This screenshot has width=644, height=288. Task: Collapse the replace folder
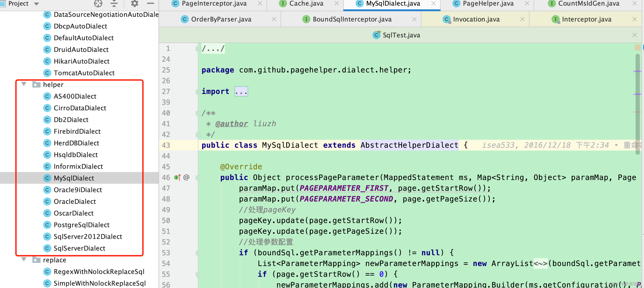pos(24,259)
